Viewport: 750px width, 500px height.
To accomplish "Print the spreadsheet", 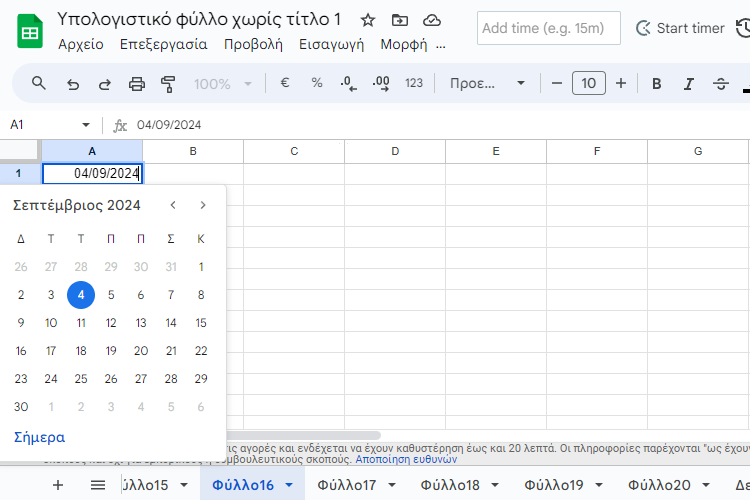I will coord(137,84).
